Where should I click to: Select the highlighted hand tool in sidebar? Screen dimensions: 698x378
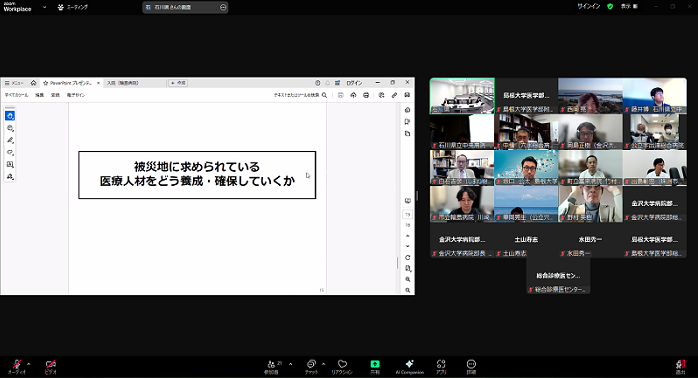(x=10, y=116)
